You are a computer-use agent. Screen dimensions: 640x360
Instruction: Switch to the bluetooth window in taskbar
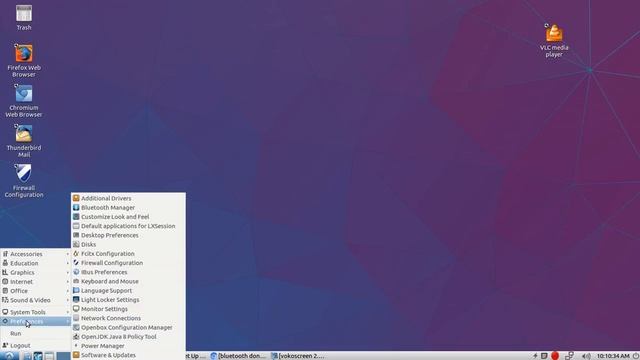point(238,356)
